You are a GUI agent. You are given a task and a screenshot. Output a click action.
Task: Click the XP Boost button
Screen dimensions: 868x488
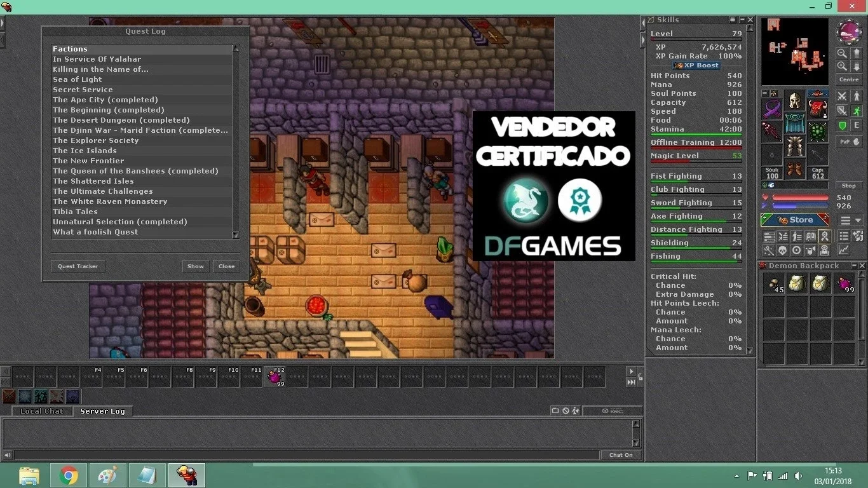pos(696,65)
